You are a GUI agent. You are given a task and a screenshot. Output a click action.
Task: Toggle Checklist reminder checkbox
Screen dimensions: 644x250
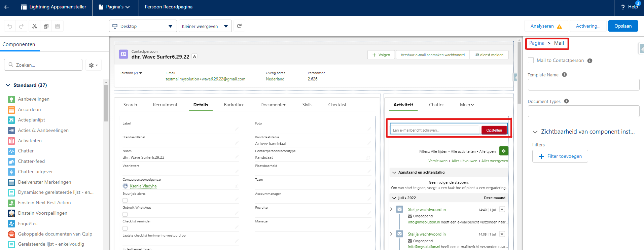(x=125, y=228)
